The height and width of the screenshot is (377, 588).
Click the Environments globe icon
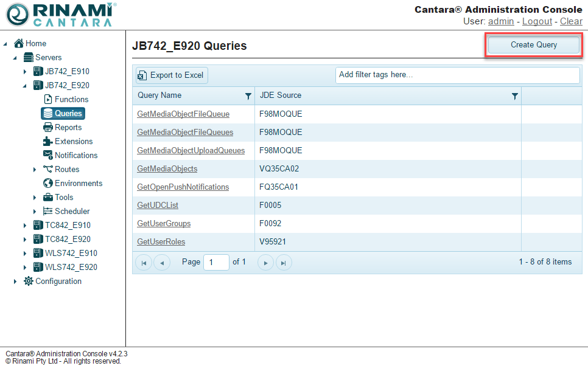coord(48,183)
